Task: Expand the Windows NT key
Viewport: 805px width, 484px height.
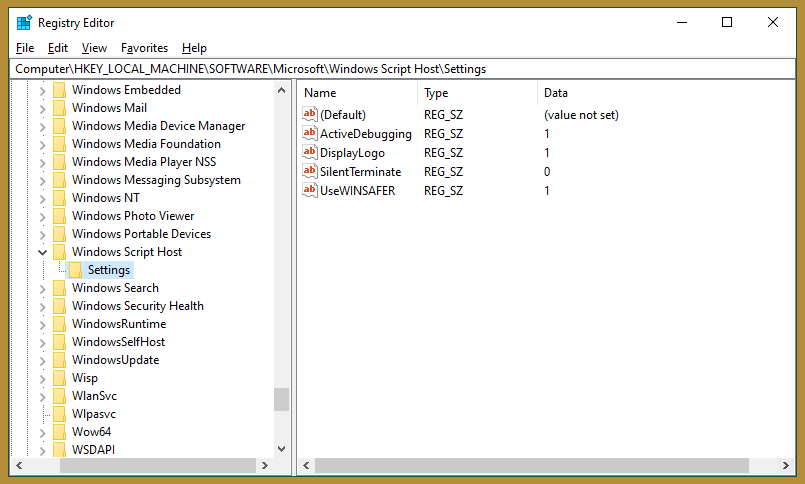Action: click(42, 198)
